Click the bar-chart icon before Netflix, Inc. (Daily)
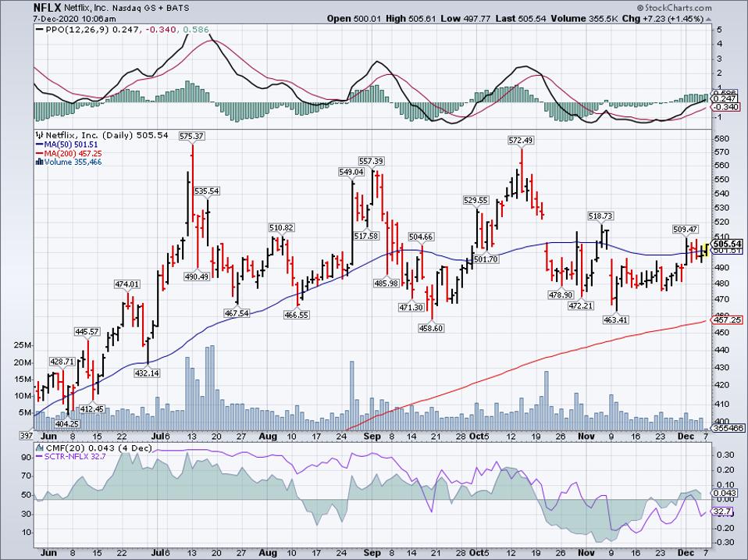Viewport: 748px width, 560px height. click(38, 135)
